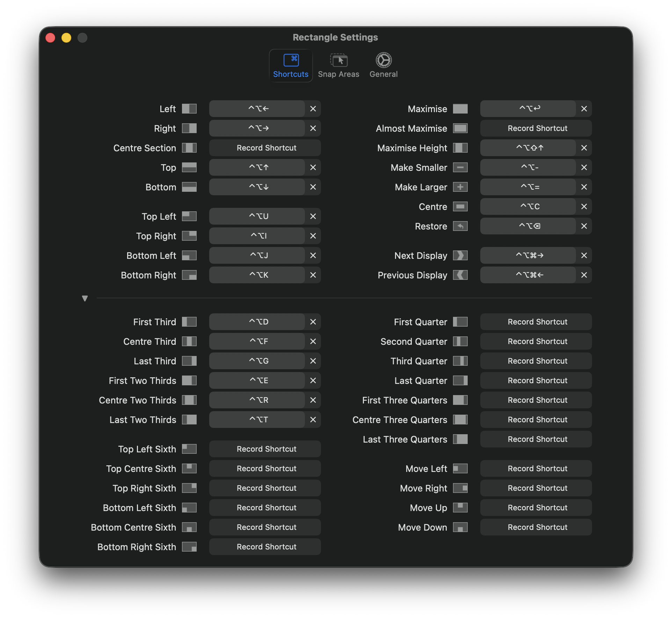Click the Top Left corner icon

[189, 216]
